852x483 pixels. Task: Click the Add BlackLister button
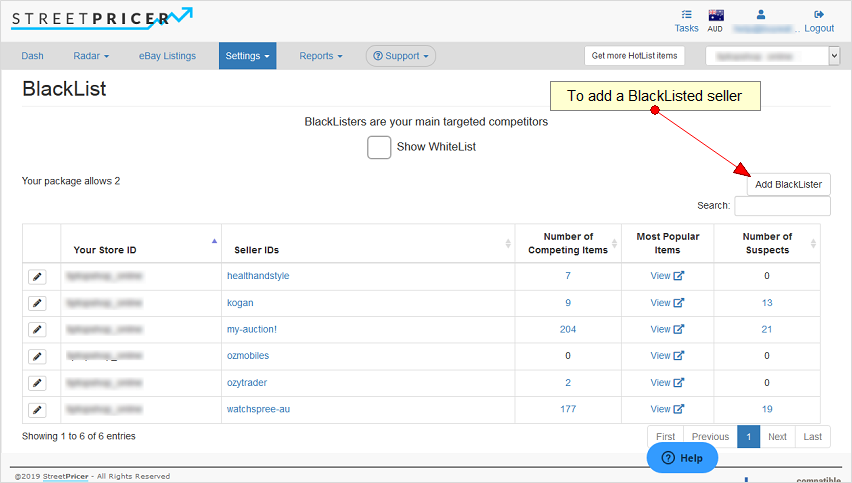[x=788, y=184]
